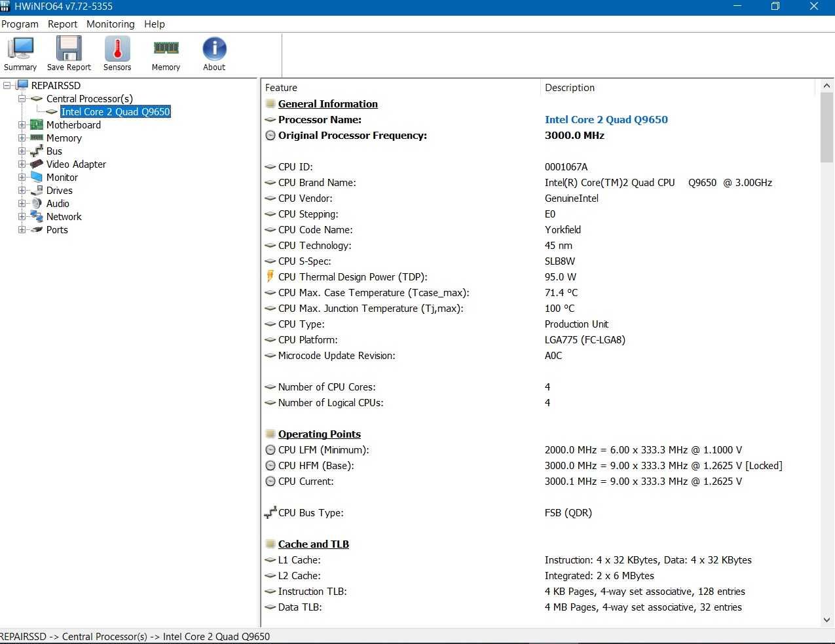Screen dimensions: 835x644
Task: Open the Monitoring menu
Action: click(x=110, y=24)
